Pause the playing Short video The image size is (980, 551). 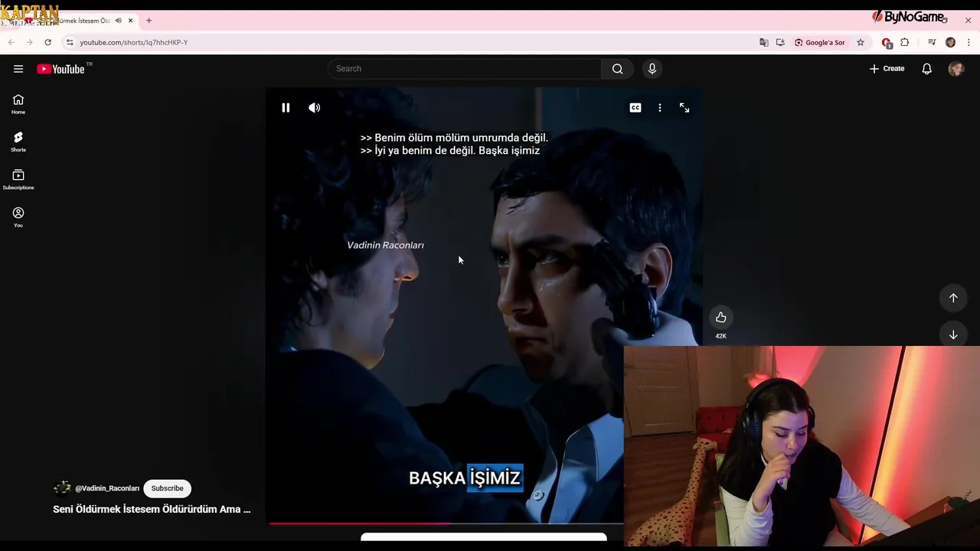(x=286, y=108)
